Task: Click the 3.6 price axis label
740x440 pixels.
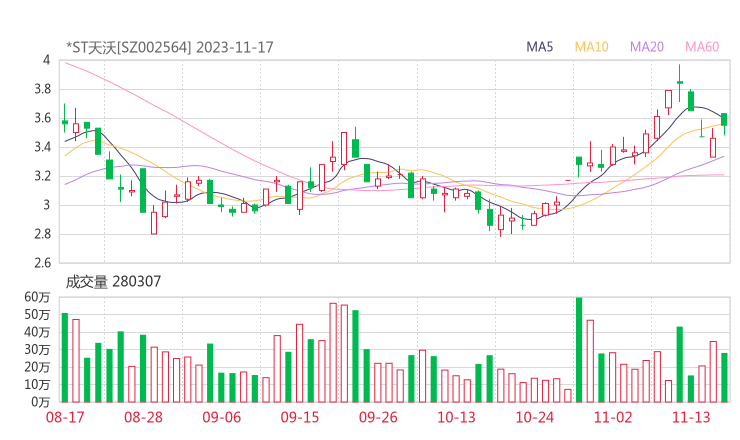Action: [x=42, y=118]
